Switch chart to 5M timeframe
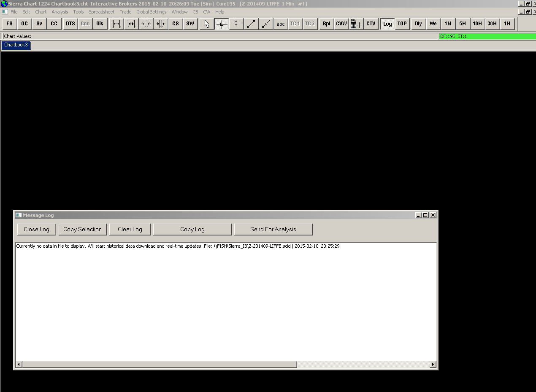The image size is (536, 392). pyautogui.click(x=463, y=24)
